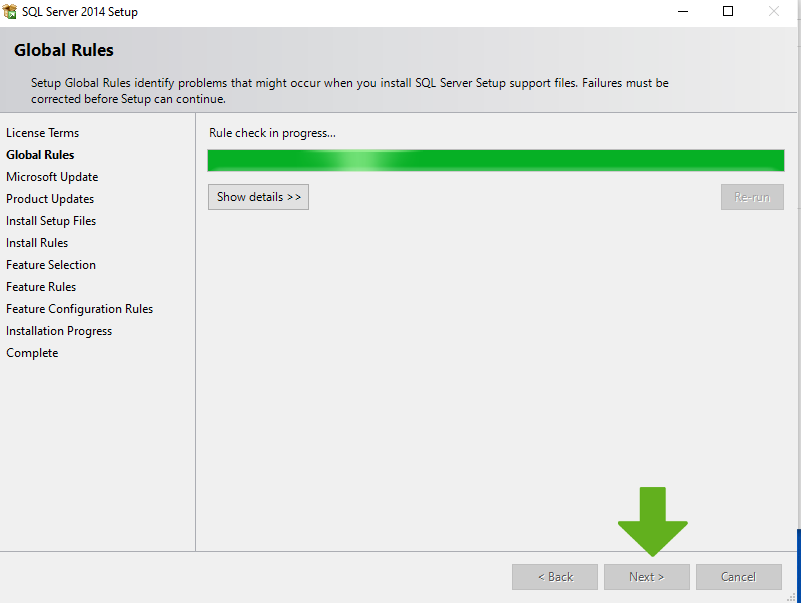The height and width of the screenshot is (603, 801).
Task: Jump to the Feature Selection step
Action: point(51,265)
